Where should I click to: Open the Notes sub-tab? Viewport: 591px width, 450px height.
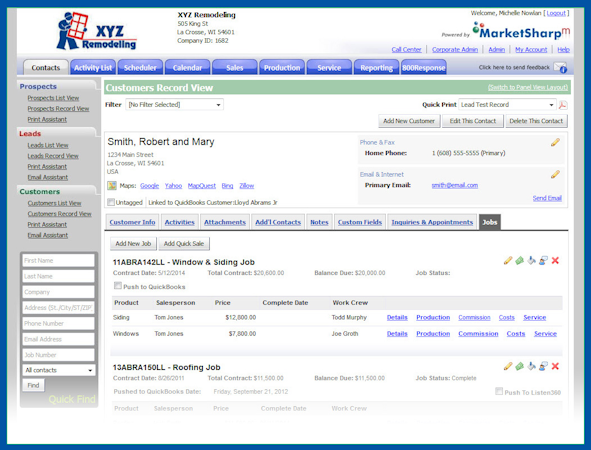tap(319, 222)
